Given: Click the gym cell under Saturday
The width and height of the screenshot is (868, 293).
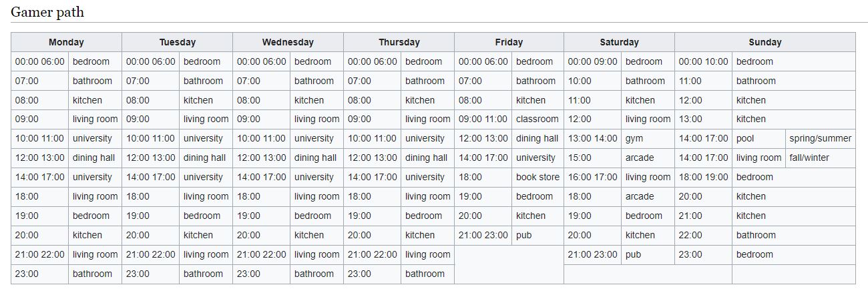Looking at the screenshot, I should pos(648,139).
